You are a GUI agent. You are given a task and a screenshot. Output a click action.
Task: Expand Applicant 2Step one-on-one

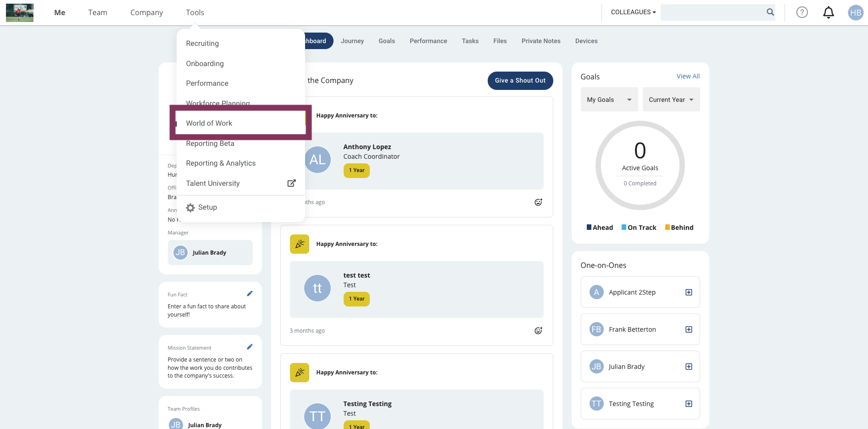tap(689, 292)
